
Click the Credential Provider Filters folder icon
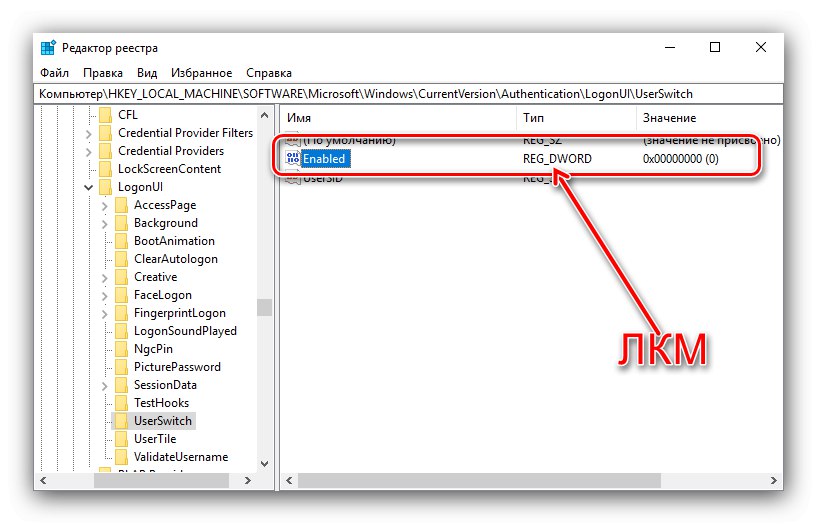point(105,133)
